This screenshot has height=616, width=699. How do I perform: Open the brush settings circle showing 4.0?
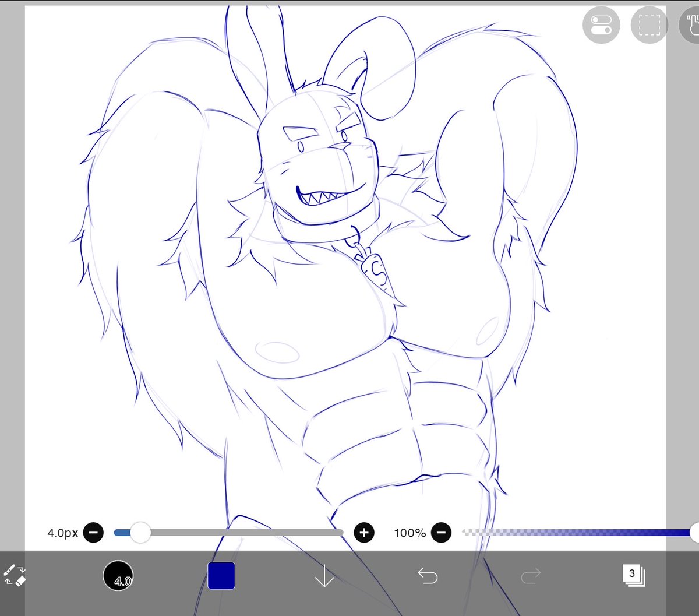(118, 576)
